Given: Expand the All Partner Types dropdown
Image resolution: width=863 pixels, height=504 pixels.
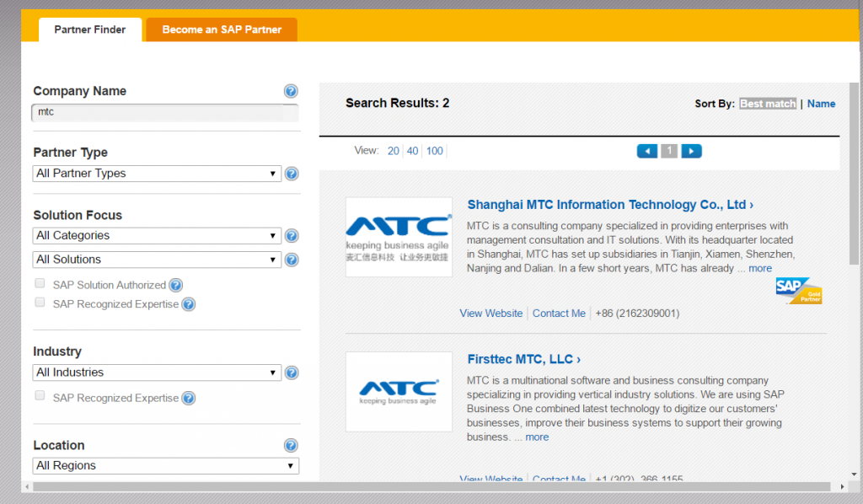Looking at the screenshot, I should [x=157, y=174].
